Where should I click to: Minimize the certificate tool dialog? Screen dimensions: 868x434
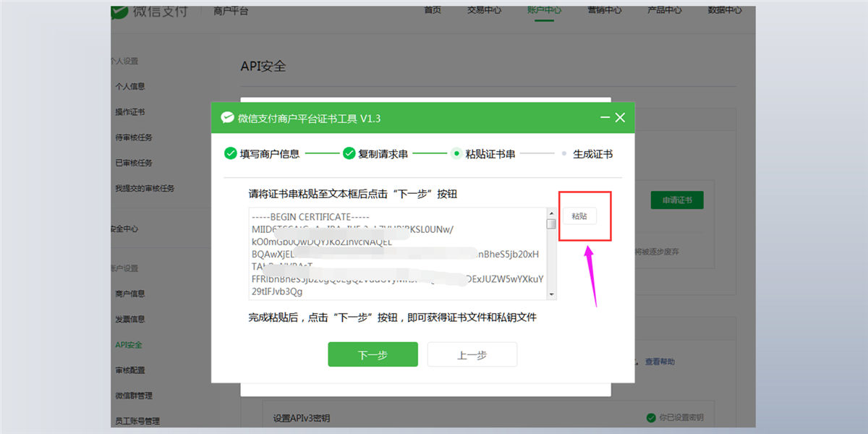605,117
